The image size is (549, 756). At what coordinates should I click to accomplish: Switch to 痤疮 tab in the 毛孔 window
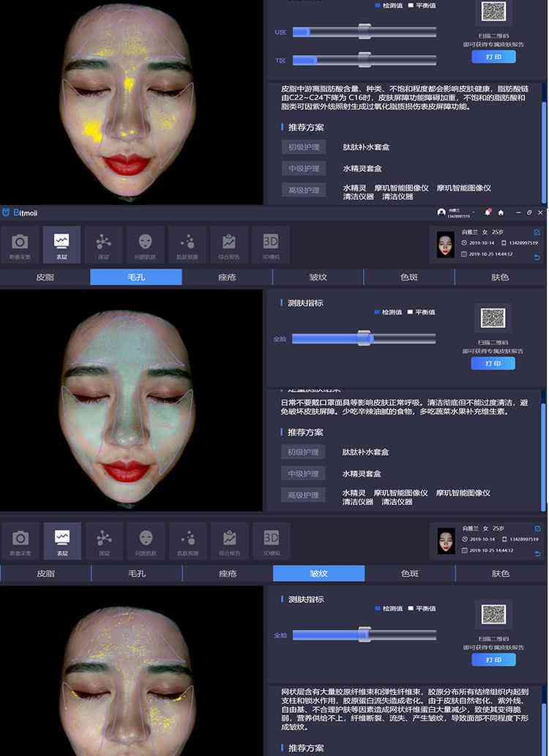pyautogui.click(x=227, y=277)
